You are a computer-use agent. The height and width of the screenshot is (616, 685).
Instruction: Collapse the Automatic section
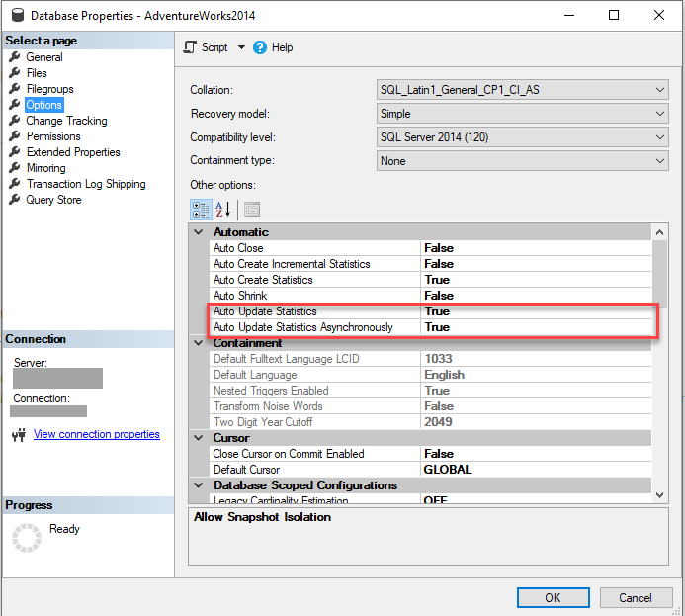click(199, 232)
